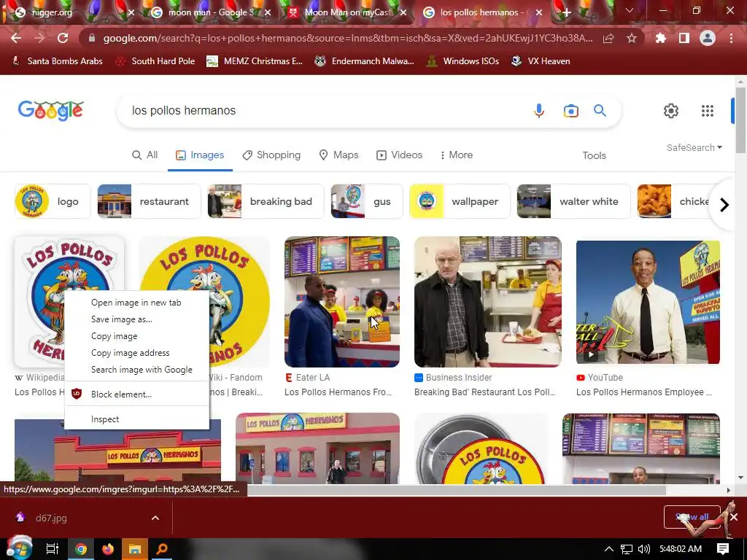Open the Windows Start button

pyautogui.click(x=19, y=548)
